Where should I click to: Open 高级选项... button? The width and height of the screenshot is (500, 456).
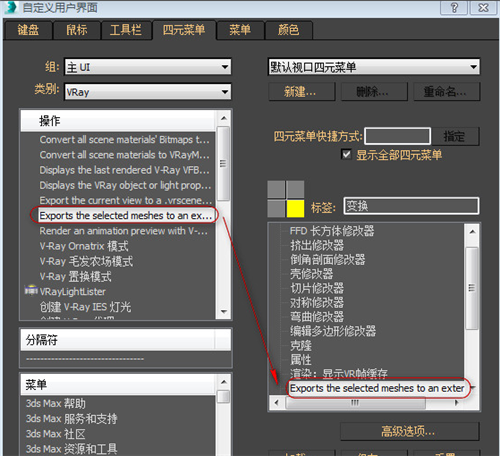(x=410, y=431)
